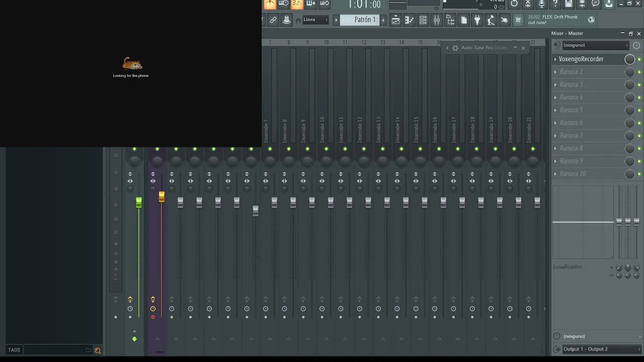Open the online news globe icon
The image size is (644, 362).
click(591, 20)
